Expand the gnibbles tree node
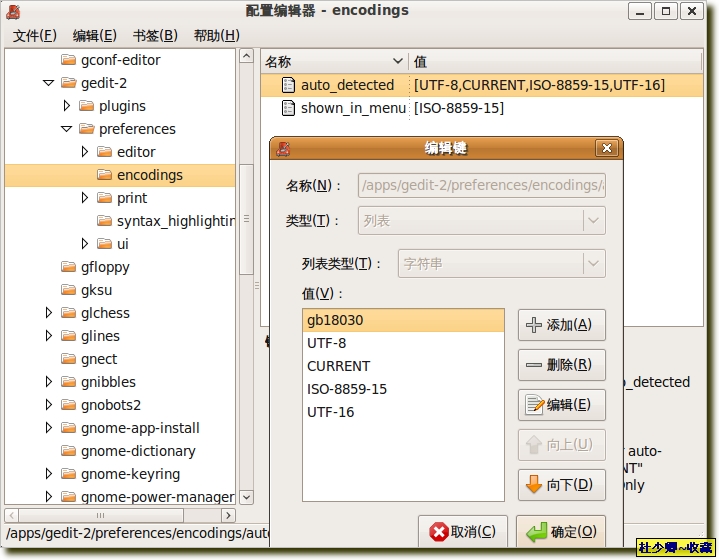719x560 pixels. [49, 382]
